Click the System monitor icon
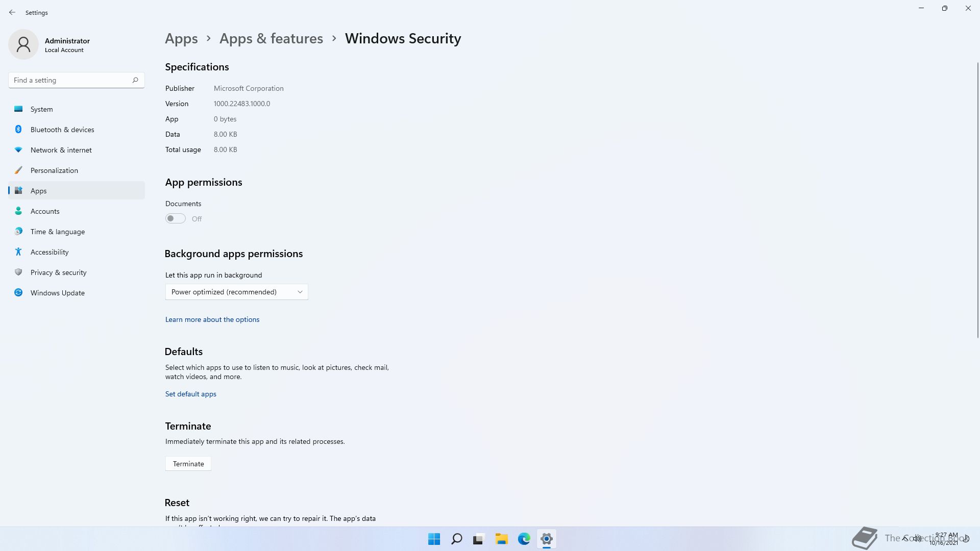Screen dimensions: 980x551 click(x=18, y=109)
